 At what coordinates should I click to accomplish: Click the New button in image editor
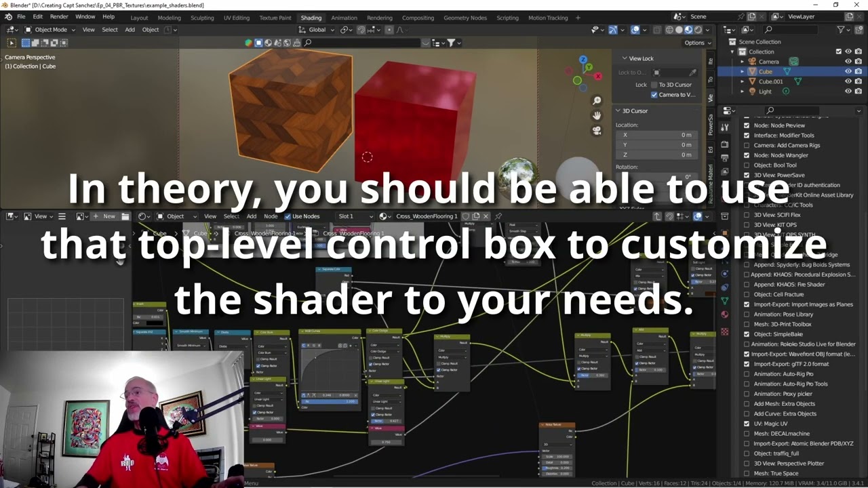pos(105,216)
